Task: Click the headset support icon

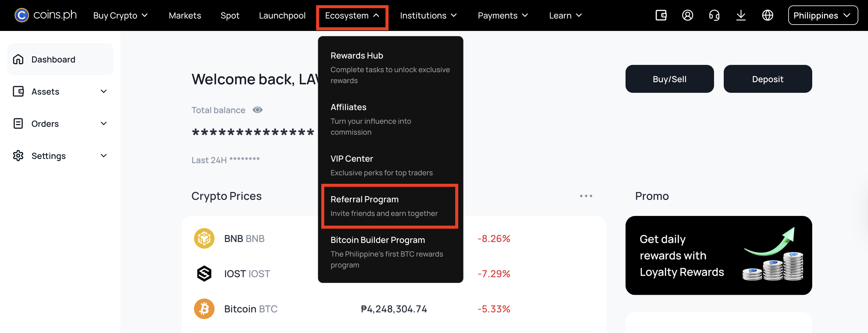Action: 714,15
